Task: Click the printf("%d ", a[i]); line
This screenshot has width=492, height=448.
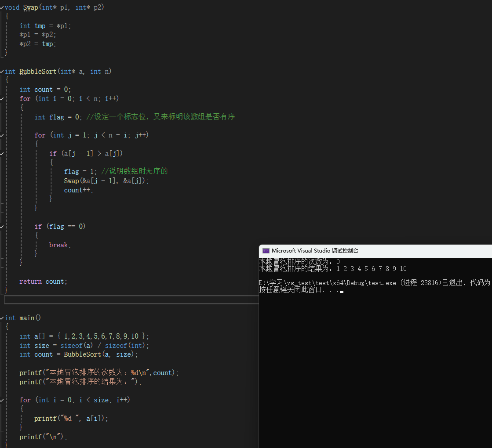Action: pyautogui.click(x=71, y=419)
